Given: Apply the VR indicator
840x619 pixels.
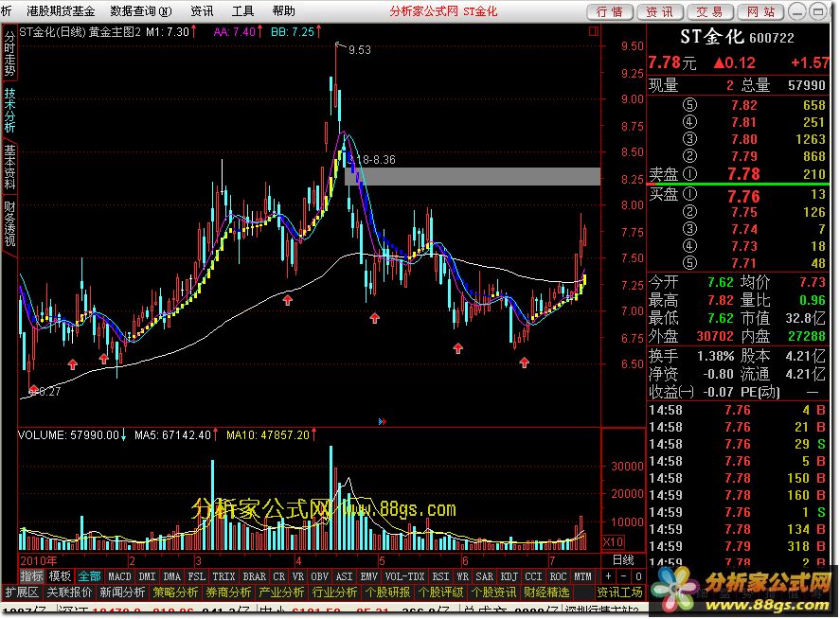Looking at the screenshot, I should (298, 576).
